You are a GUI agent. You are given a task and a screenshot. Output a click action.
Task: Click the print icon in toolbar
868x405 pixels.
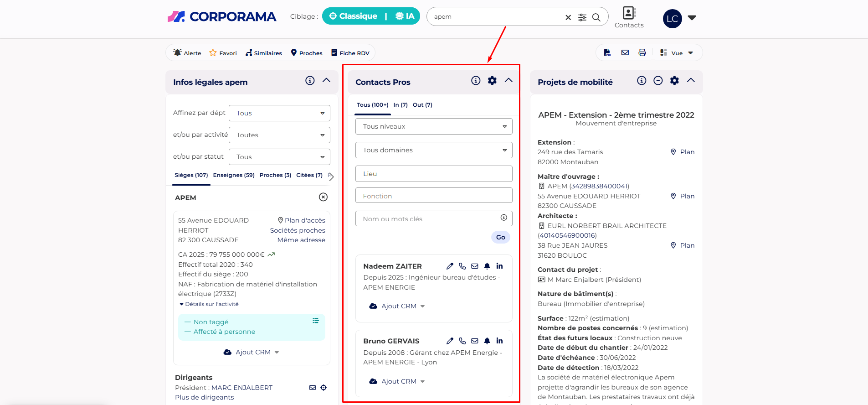pos(642,53)
